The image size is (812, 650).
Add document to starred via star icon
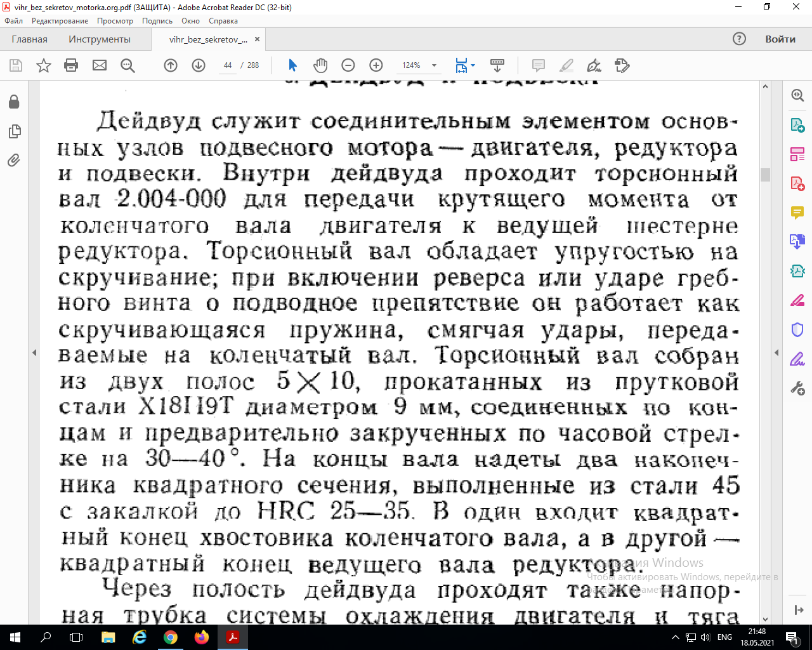click(x=44, y=65)
